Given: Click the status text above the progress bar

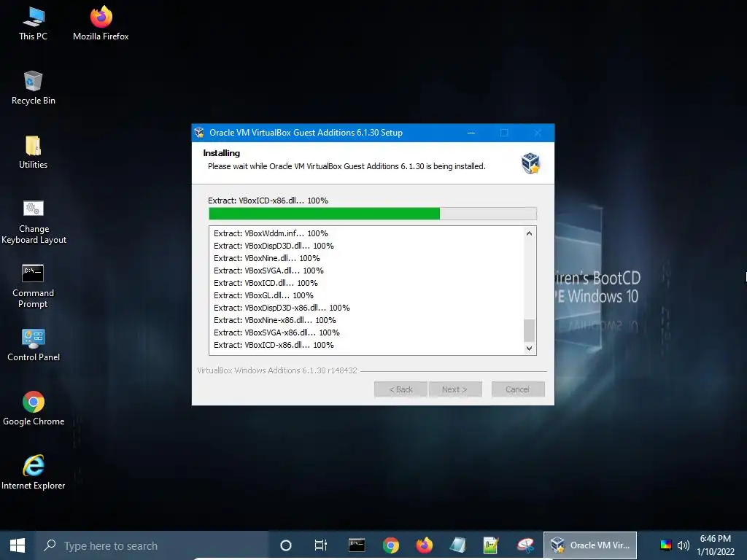Looking at the screenshot, I should (x=268, y=201).
